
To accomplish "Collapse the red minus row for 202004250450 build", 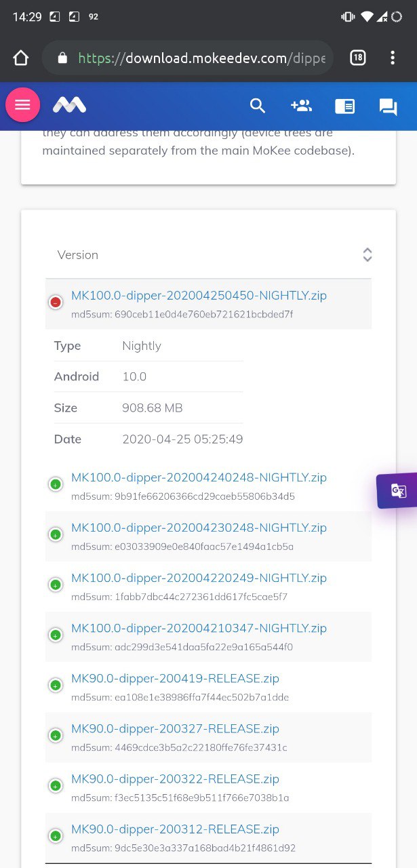I will (56, 302).
